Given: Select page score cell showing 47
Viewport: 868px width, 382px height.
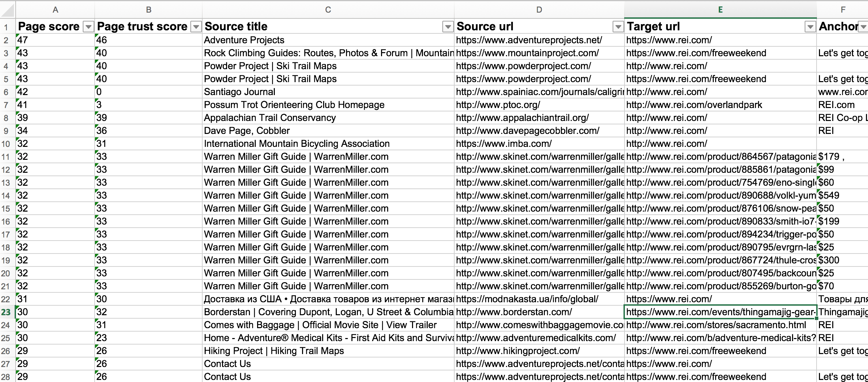Looking at the screenshot, I should [55, 40].
